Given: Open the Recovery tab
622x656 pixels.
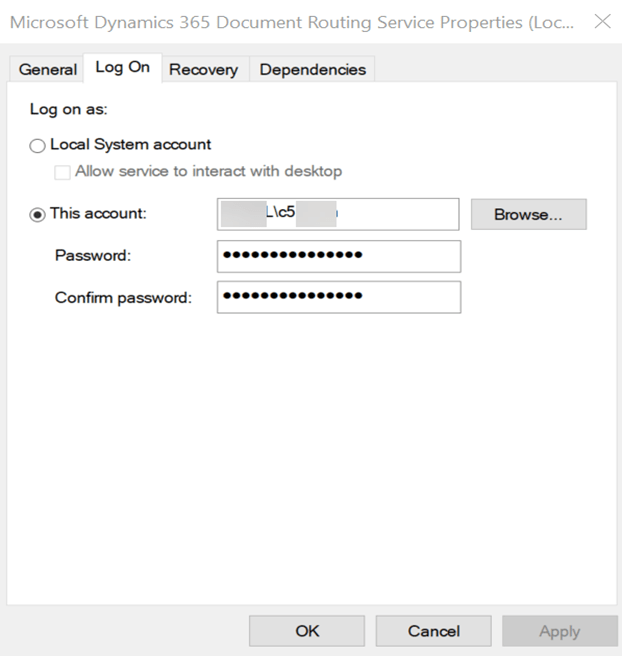Looking at the screenshot, I should pyautogui.click(x=203, y=69).
